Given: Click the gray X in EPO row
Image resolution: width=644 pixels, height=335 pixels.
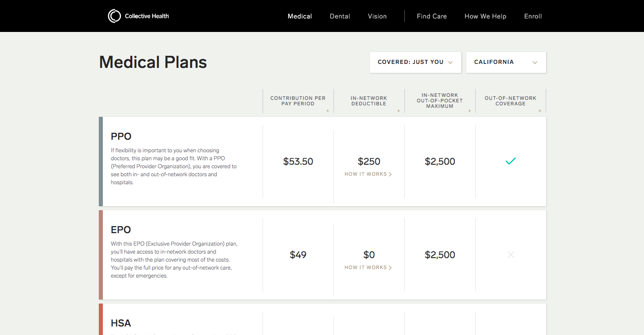Looking at the screenshot, I should 511,255.
